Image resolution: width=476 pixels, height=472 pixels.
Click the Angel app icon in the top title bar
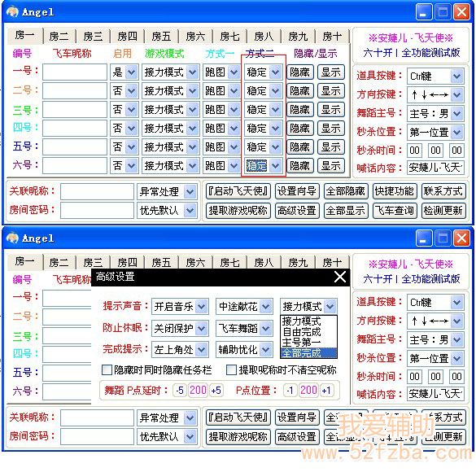pos(13,12)
